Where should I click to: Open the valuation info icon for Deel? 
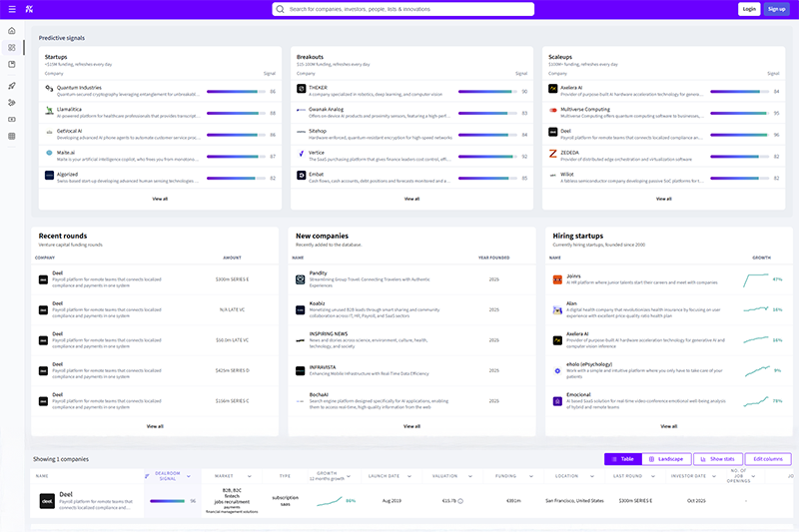pos(460,501)
